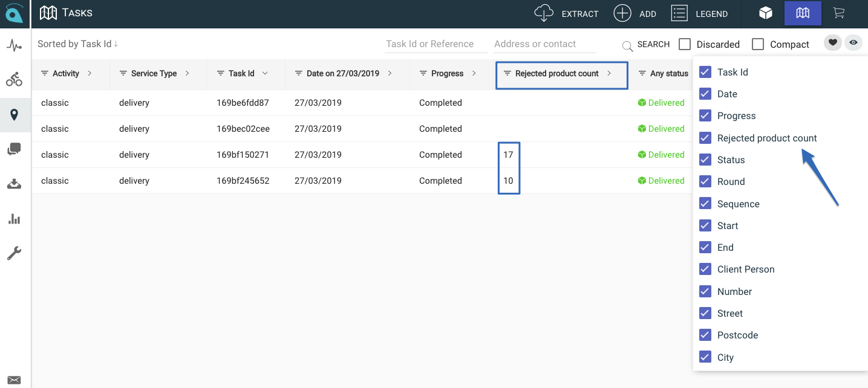Image resolution: width=868 pixels, height=388 pixels.
Task: Click filter icon on Task Id column
Action: point(221,73)
